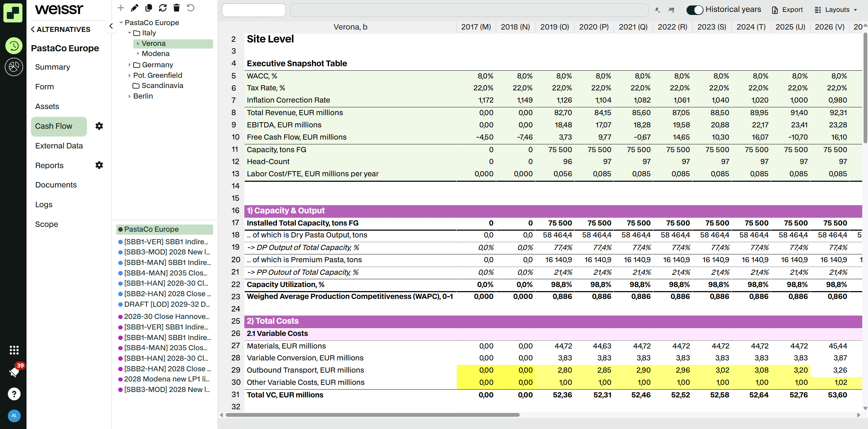868x429 pixels.
Task: Open the External Data menu item
Action: pos(59,146)
